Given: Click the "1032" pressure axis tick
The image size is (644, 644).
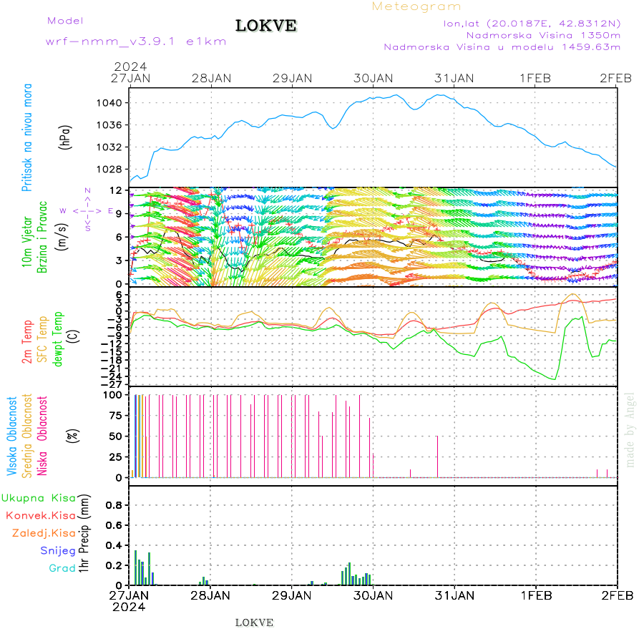Looking at the screenshot, I should (x=109, y=147).
